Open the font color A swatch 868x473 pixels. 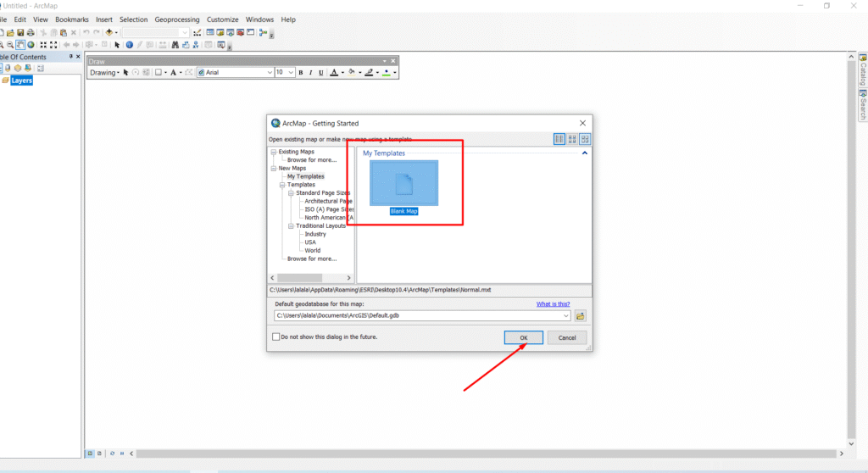334,73
